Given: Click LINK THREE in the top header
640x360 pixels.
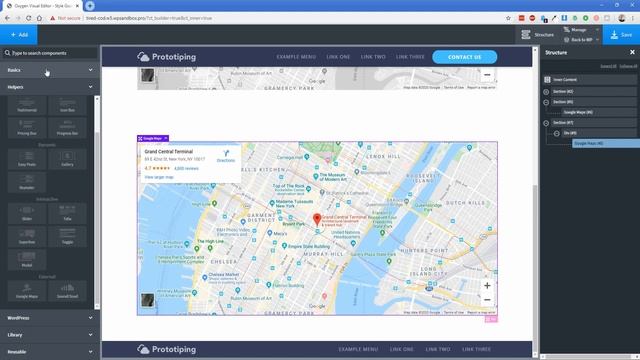Looking at the screenshot, I should 410,57.
